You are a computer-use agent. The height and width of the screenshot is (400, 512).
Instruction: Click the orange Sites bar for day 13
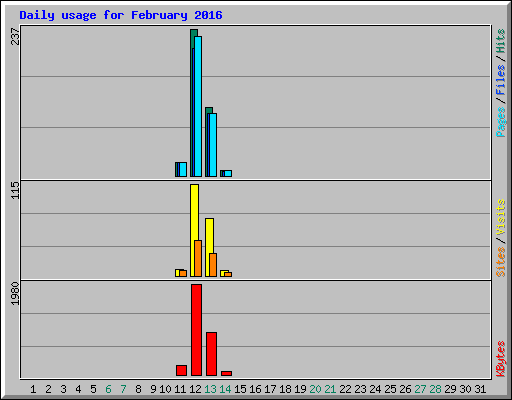pos(213,265)
